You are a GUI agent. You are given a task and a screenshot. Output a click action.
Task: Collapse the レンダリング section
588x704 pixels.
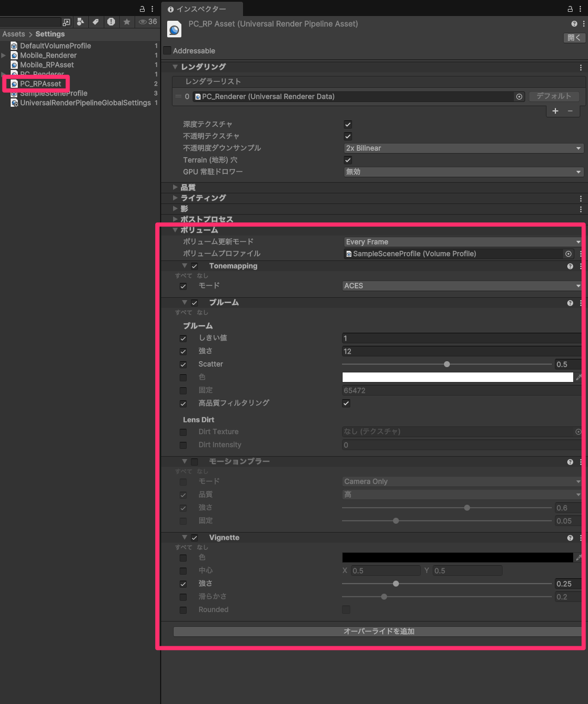[x=175, y=67]
